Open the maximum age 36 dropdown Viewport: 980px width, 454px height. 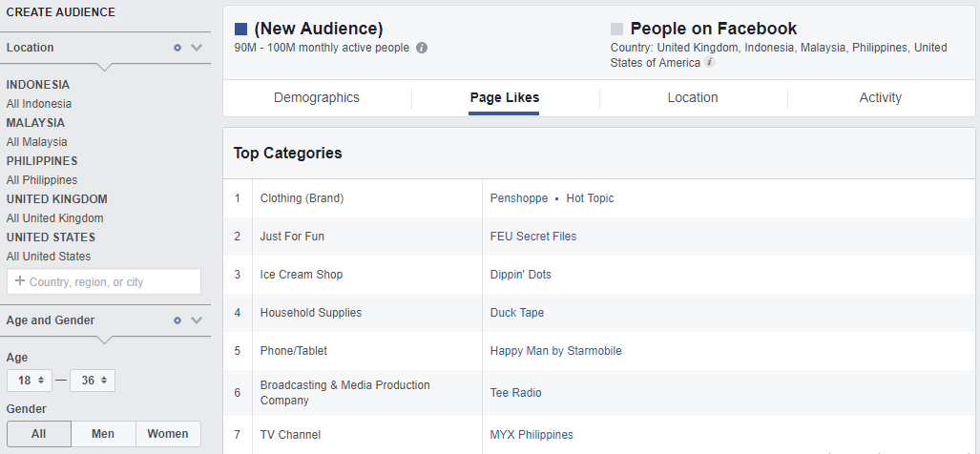(x=94, y=381)
